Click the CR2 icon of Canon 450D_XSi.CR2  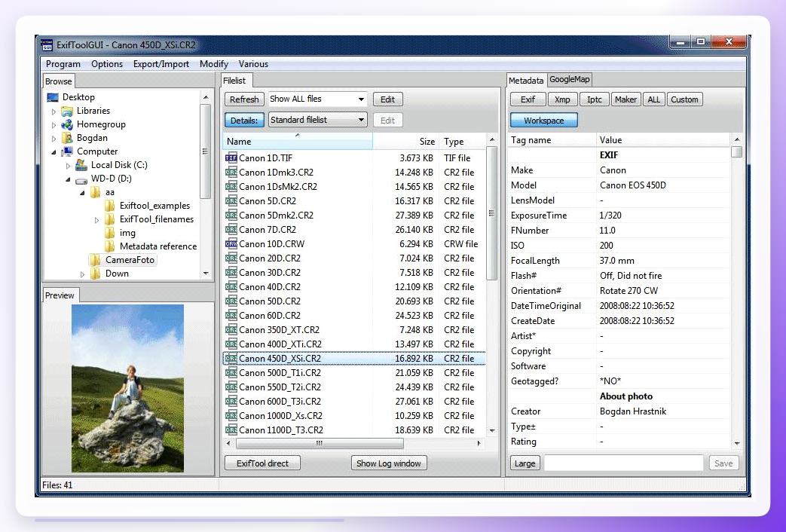click(x=231, y=359)
